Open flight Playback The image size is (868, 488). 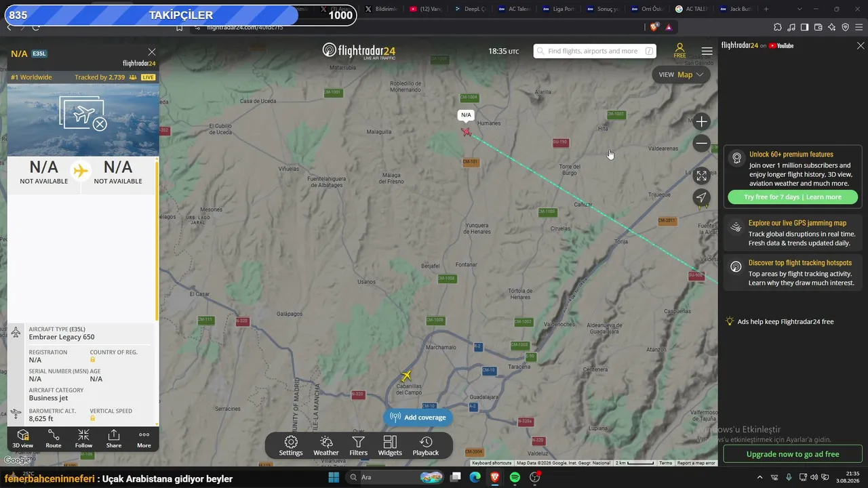(x=426, y=446)
